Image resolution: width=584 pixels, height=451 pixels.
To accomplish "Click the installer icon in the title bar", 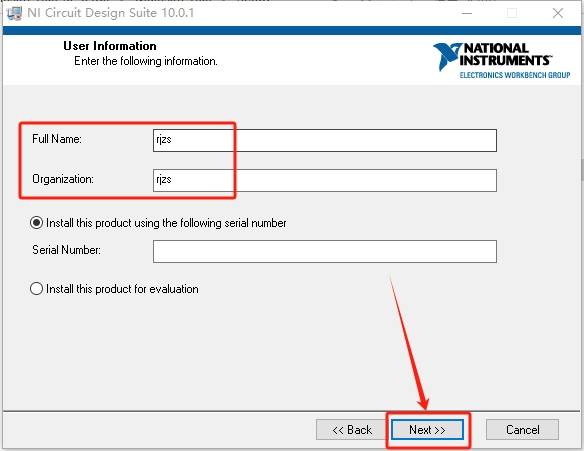I will click(x=14, y=13).
